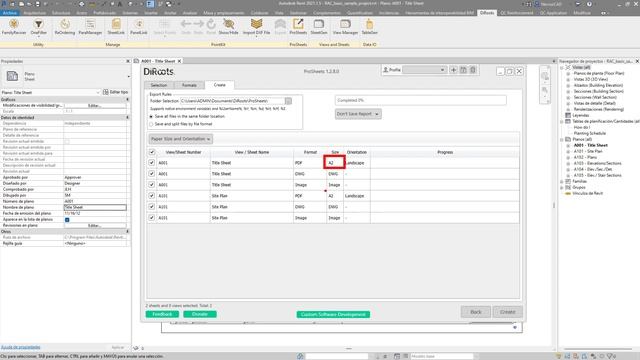The height and width of the screenshot is (360, 640).
Task: Collapse Tablas de planificación/Cantidades node
Action: point(562,121)
